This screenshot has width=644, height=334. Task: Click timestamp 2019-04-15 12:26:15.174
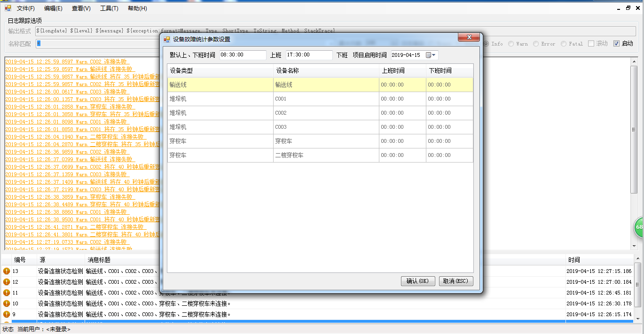point(599,314)
